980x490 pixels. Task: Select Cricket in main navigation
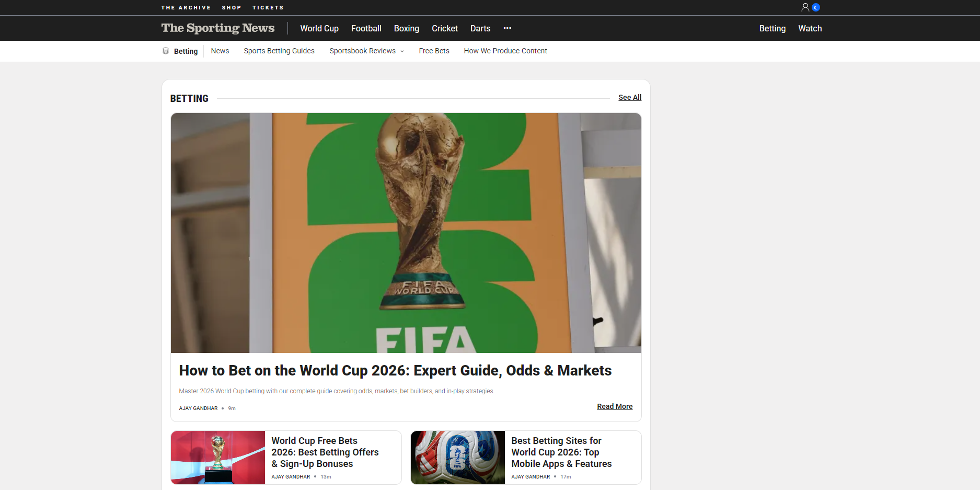pyautogui.click(x=445, y=28)
